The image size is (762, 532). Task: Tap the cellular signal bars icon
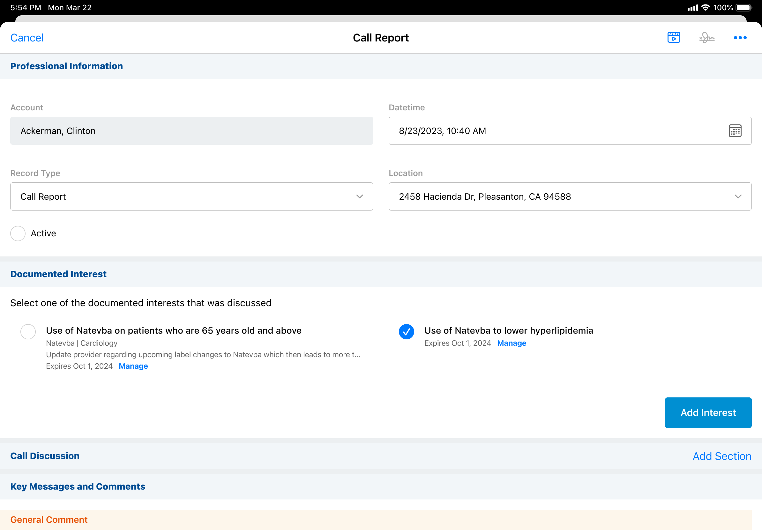point(693,7)
